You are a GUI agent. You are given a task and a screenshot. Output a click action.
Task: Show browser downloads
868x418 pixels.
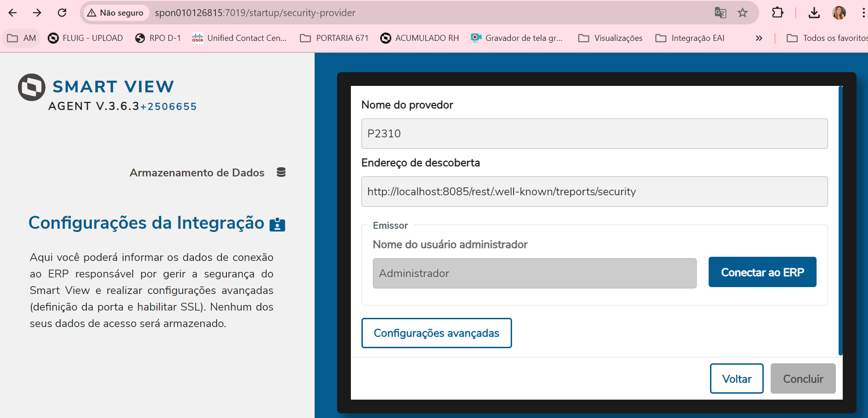pyautogui.click(x=814, y=13)
